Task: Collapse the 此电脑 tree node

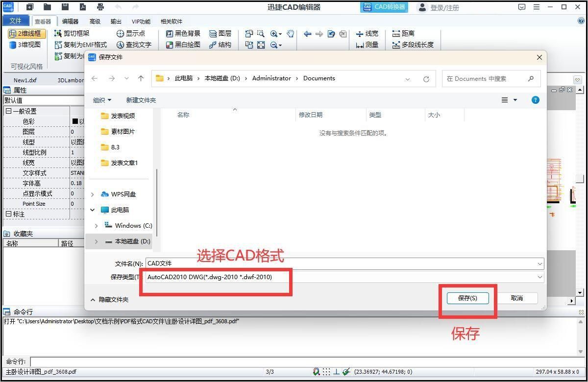Action: [x=93, y=210]
